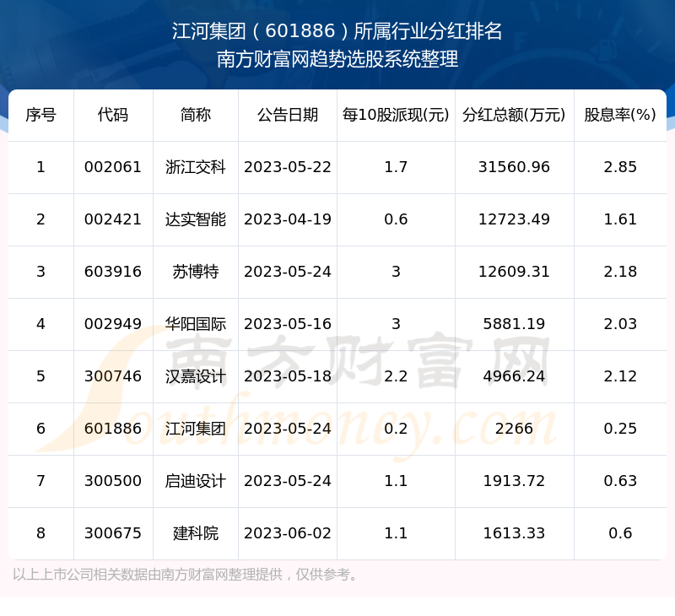Select stock code 300675

[x=113, y=533]
